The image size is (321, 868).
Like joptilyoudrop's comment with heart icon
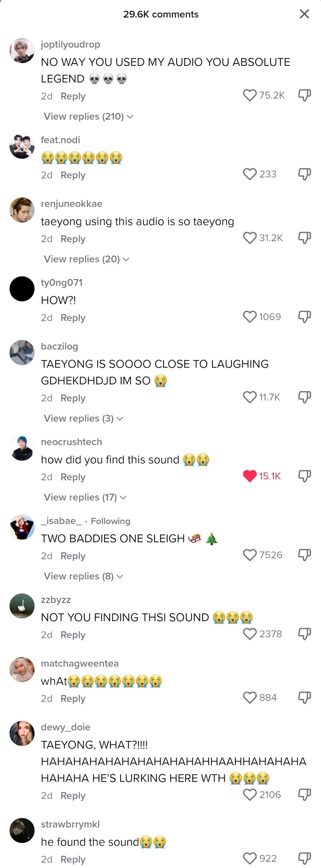pyautogui.click(x=249, y=95)
